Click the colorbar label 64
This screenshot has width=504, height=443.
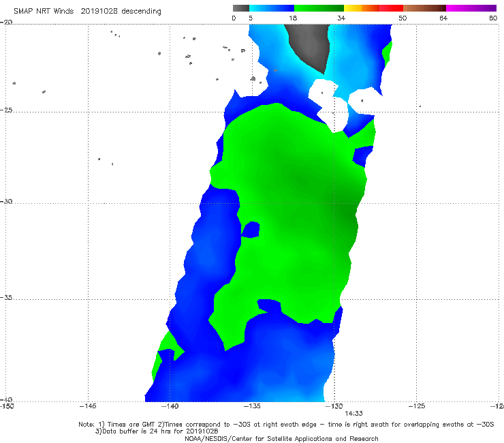pyautogui.click(x=443, y=18)
